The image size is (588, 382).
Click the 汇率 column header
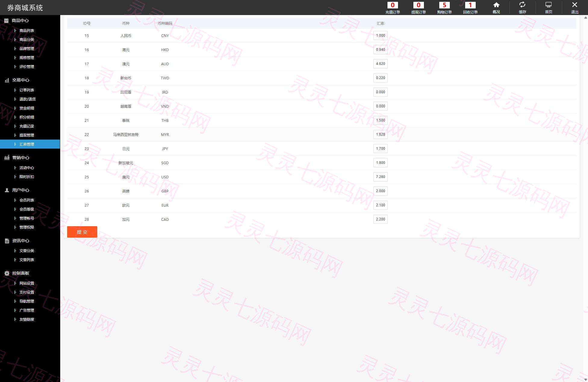(x=381, y=23)
